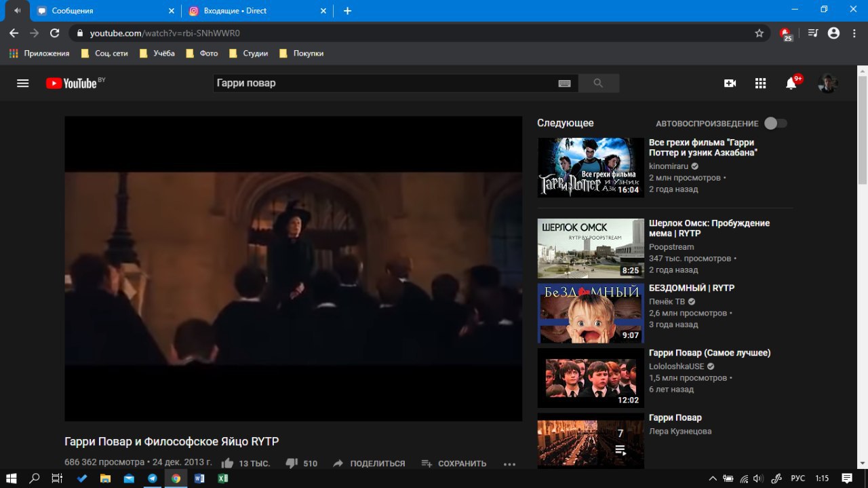Viewport: 868px width, 488px height.
Task: Open Excel from the taskbar
Action: coord(222,478)
